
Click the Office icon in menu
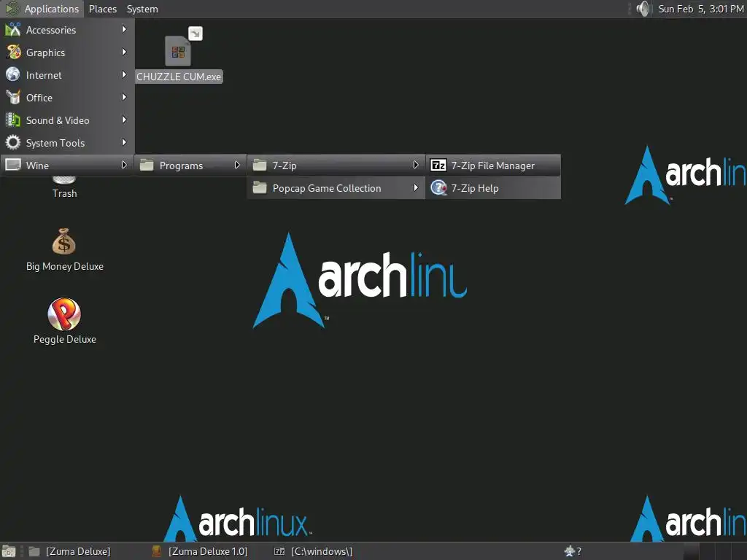click(x=13, y=97)
